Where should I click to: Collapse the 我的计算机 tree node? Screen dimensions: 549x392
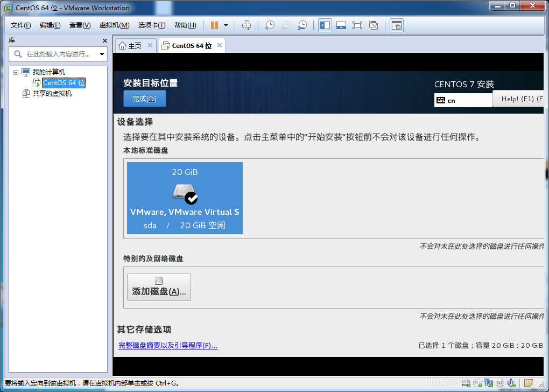[16, 72]
